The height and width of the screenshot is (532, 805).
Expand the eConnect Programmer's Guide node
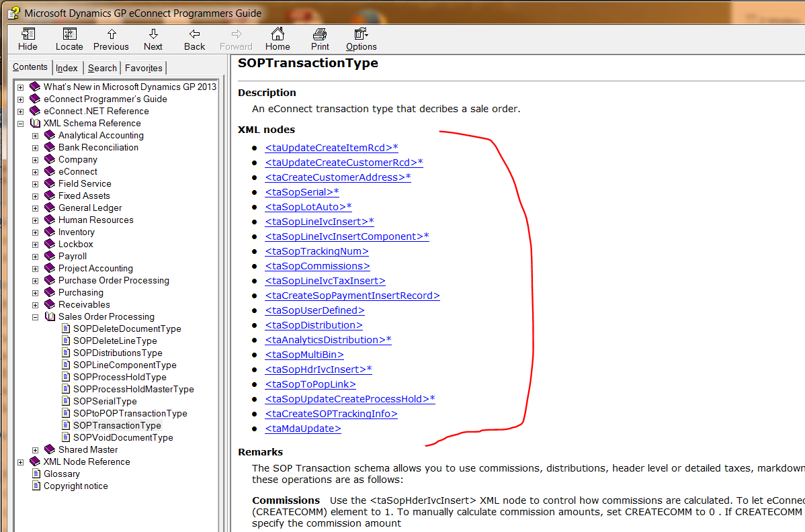tap(21, 99)
